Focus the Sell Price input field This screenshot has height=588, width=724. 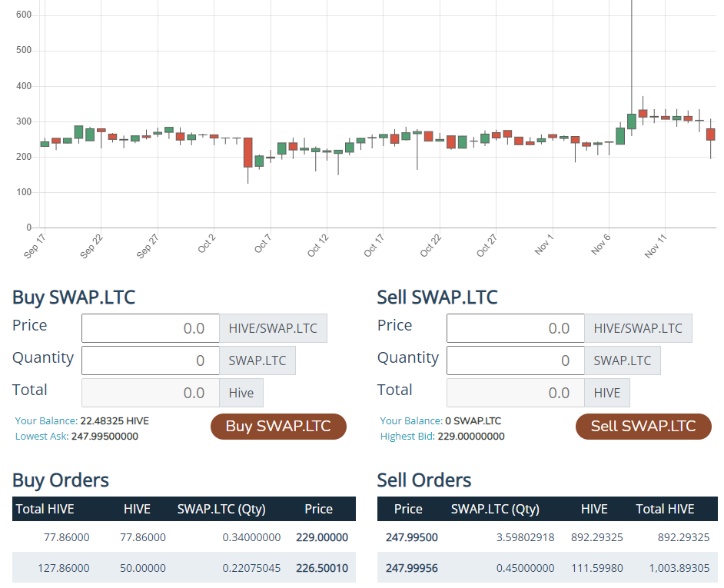[515, 328]
